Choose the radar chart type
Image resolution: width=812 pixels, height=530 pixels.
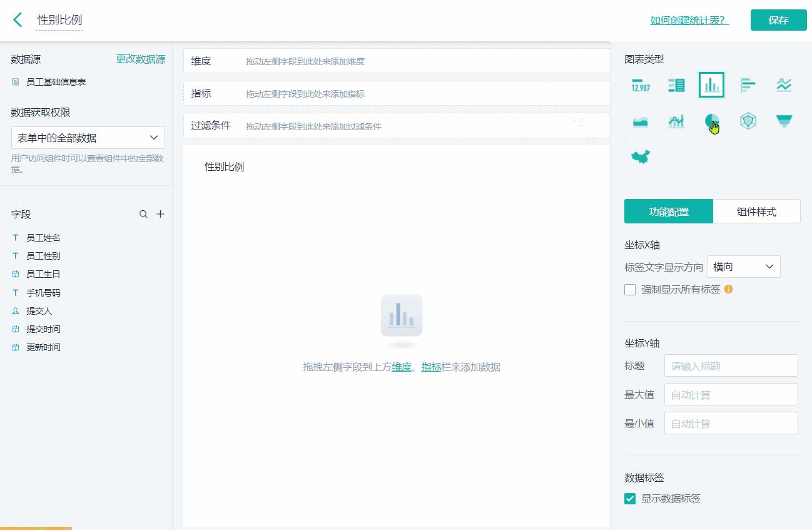point(748,121)
